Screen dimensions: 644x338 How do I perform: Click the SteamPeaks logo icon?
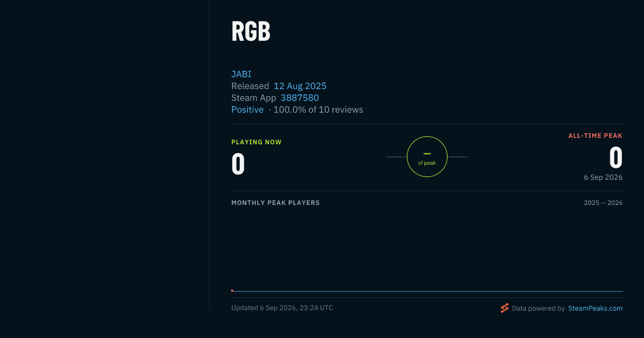click(x=504, y=308)
